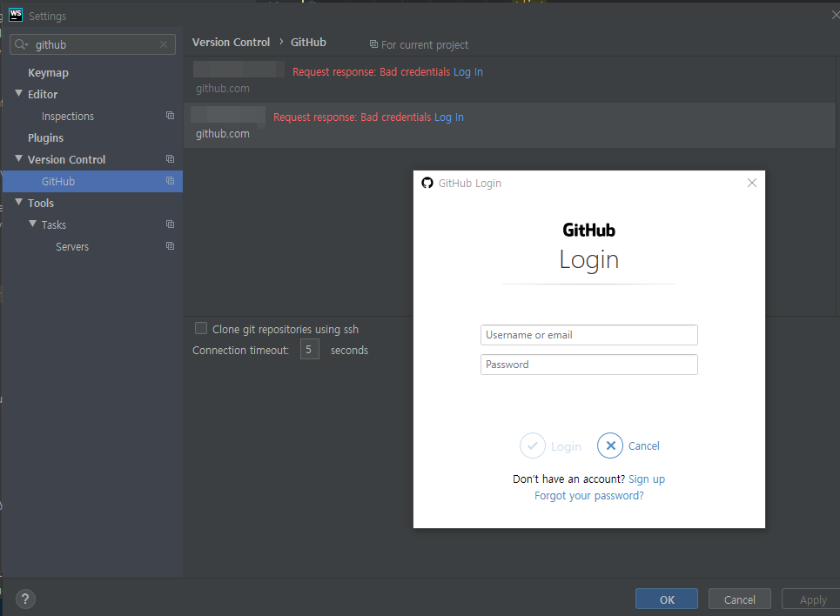Click the Tasks tree item label
840x616 pixels.
pos(54,225)
